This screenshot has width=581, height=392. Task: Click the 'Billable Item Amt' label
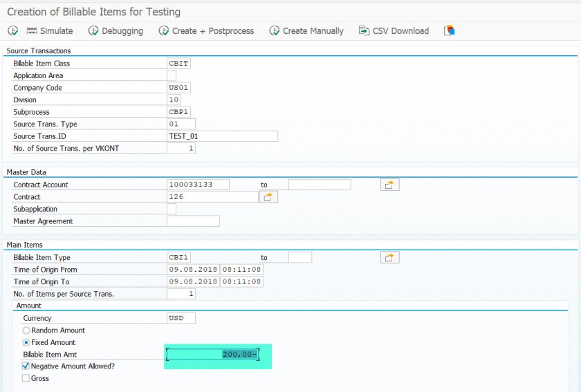(x=50, y=355)
